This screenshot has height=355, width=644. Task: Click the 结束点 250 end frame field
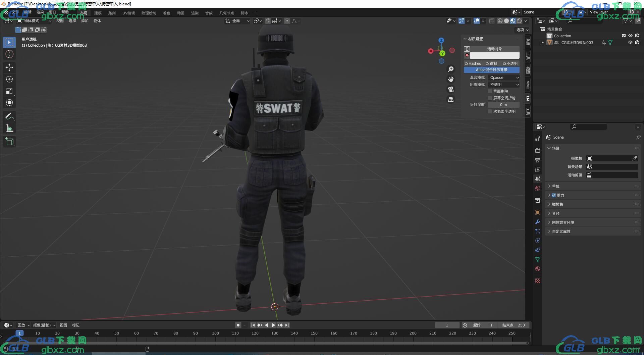pos(514,325)
